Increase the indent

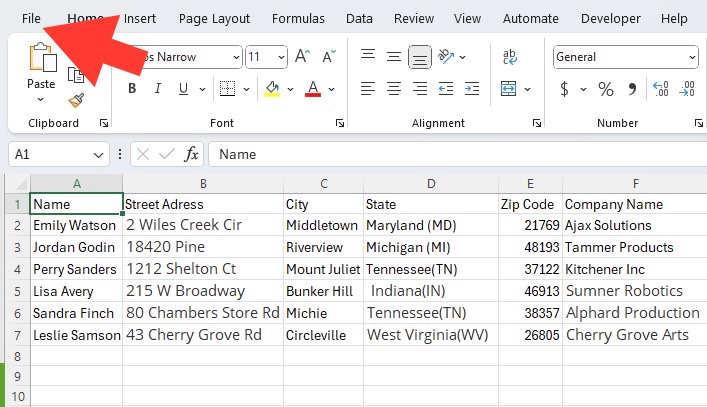tap(472, 89)
